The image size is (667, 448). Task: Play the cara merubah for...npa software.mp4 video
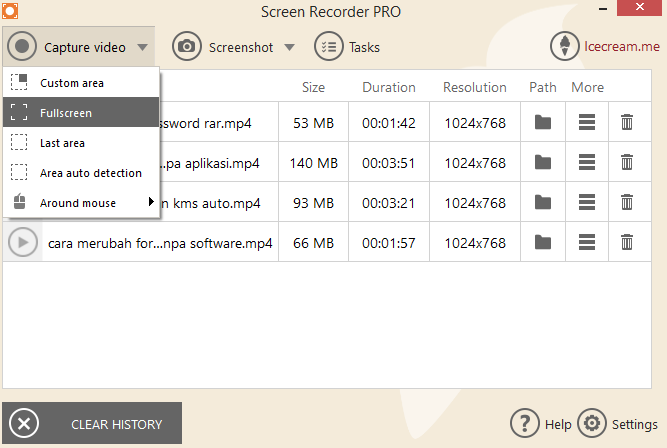(23, 242)
